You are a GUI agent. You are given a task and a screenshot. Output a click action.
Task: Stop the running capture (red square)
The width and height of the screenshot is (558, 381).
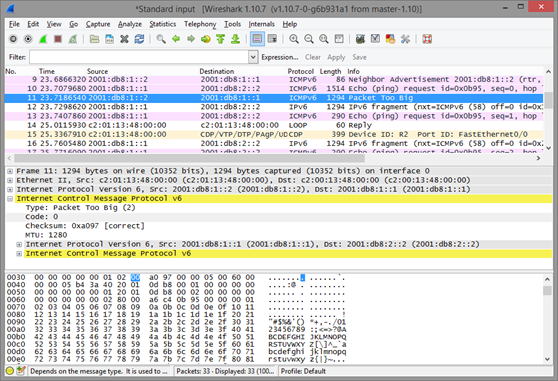(x=58, y=39)
